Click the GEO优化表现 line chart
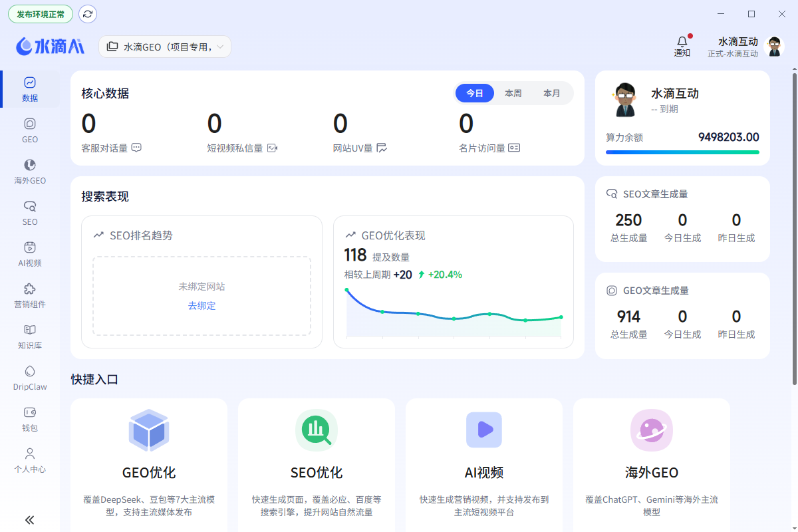798x532 pixels. 454,313
